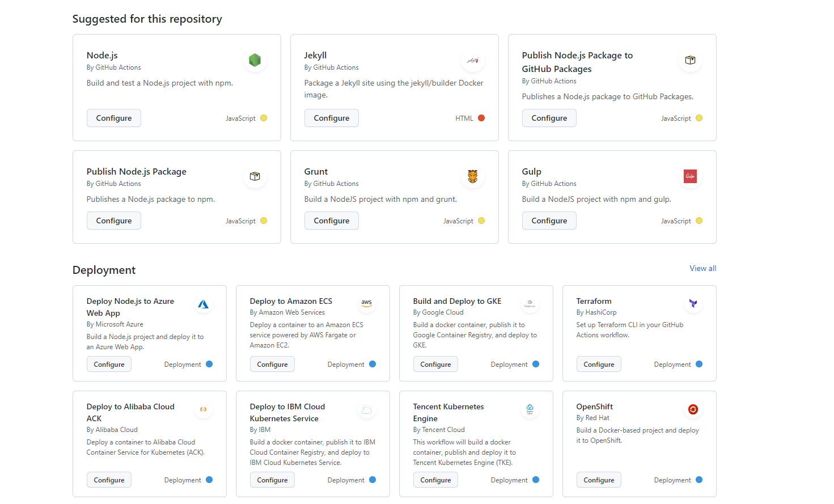Screen dimensions: 834x504
Task: Configure the Grunt workflow
Action: pyautogui.click(x=332, y=221)
